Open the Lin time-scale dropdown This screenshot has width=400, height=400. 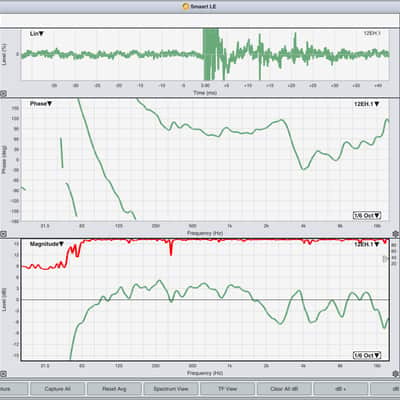(37, 34)
